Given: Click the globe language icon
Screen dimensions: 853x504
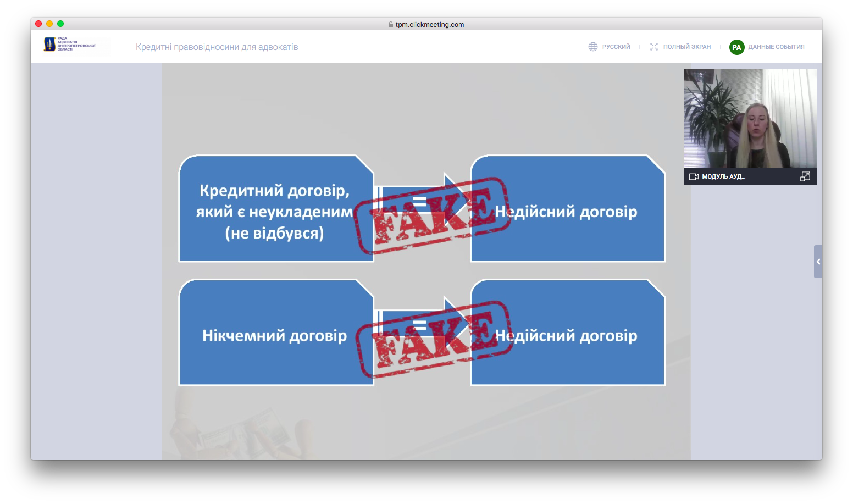Looking at the screenshot, I should click(x=592, y=47).
